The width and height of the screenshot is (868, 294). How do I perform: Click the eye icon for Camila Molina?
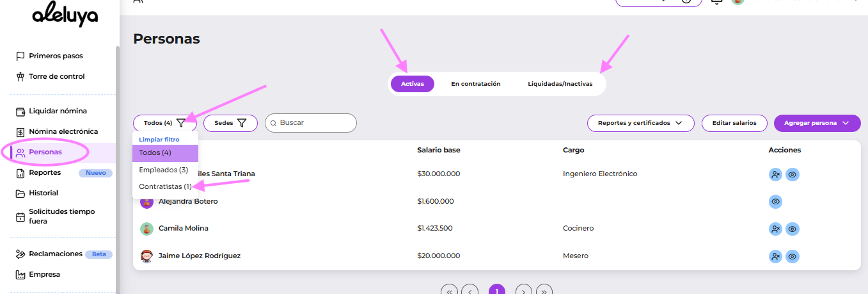click(793, 229)
